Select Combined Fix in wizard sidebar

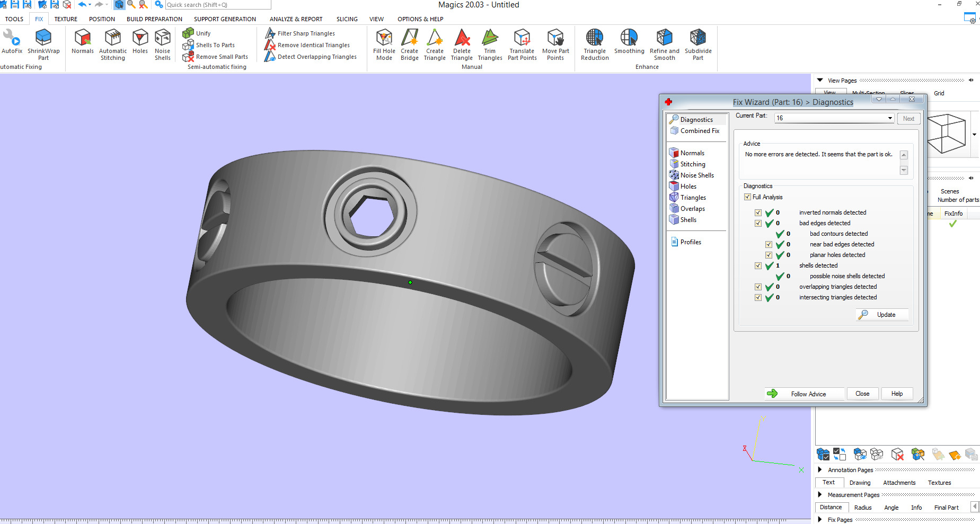(x=695, y=131)
